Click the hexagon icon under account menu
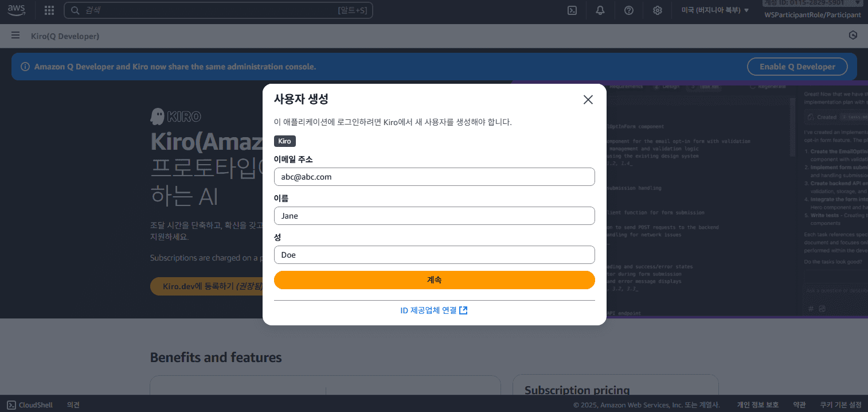The image size is (868, 412). tap(853, 36)
